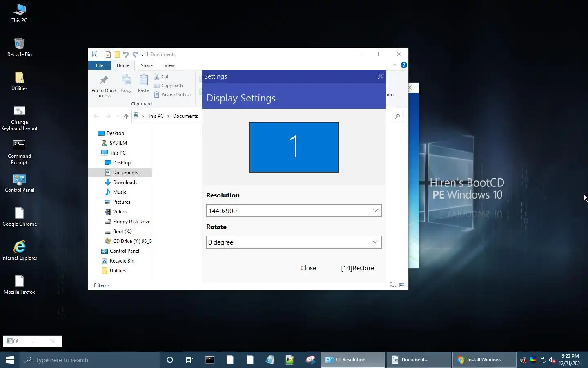Select SYSTEM in the navigation tree
This screenshot has height=368, width=588.
tap(114, 143)
